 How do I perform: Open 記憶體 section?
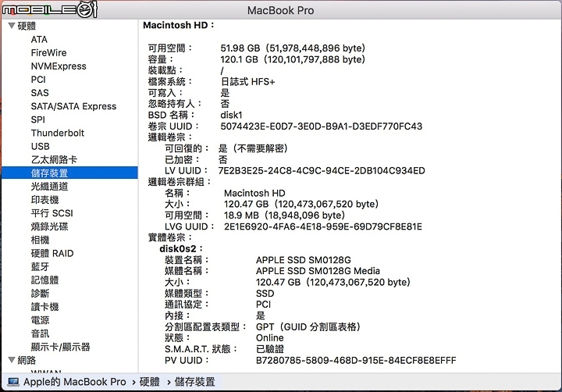(44, 280)
